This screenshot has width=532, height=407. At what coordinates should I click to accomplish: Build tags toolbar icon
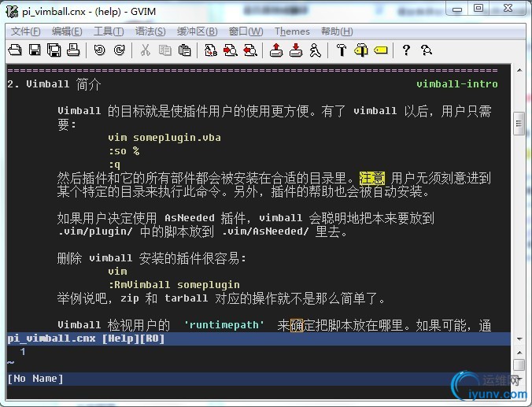tap(361, 50)
